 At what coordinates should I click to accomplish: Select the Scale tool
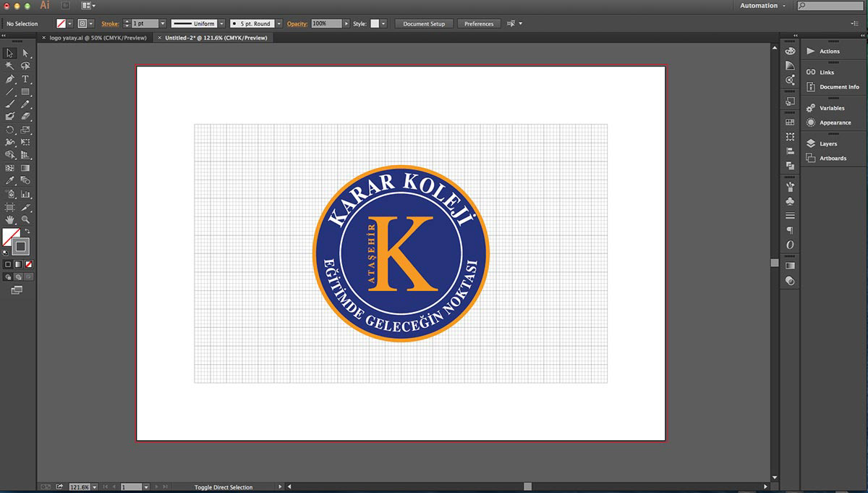point(25,130)
